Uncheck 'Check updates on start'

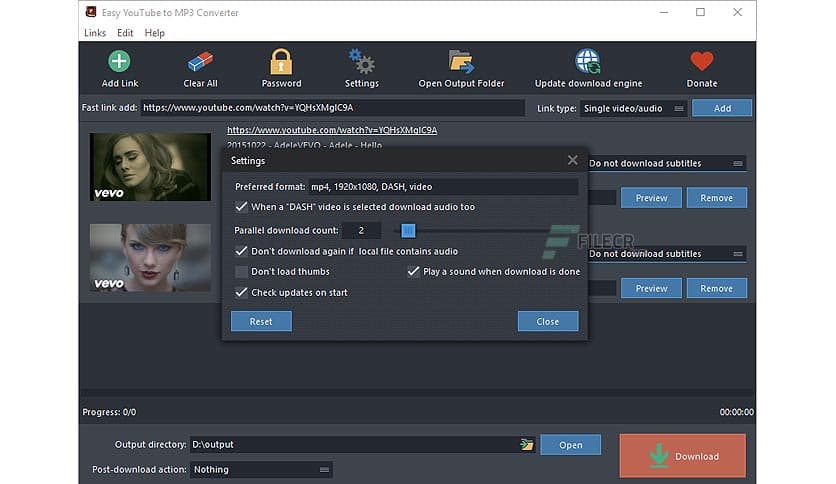242,293
